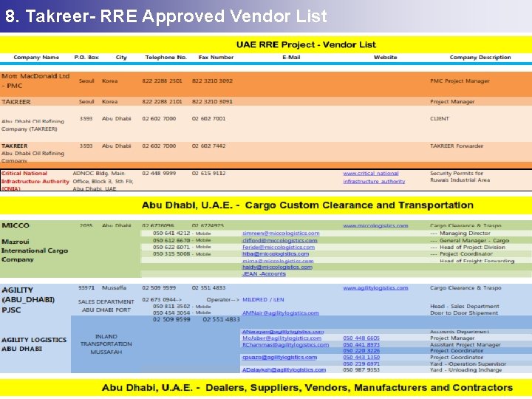Screen dimensions: 532x399
Task: Click the MILDRED / ILEN operator text
Action: point(263,299)
